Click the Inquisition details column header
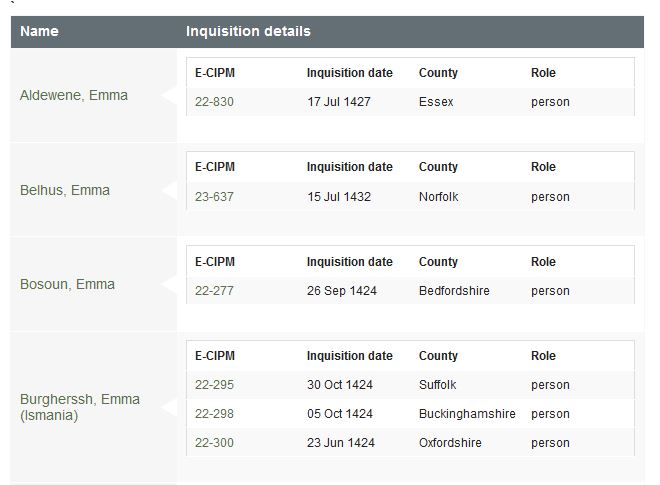 click(x=248, y=31)
